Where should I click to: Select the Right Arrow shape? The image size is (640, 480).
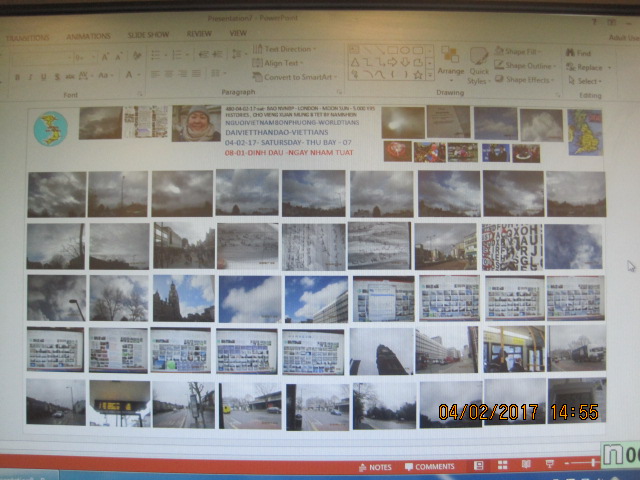pos(392,62)
